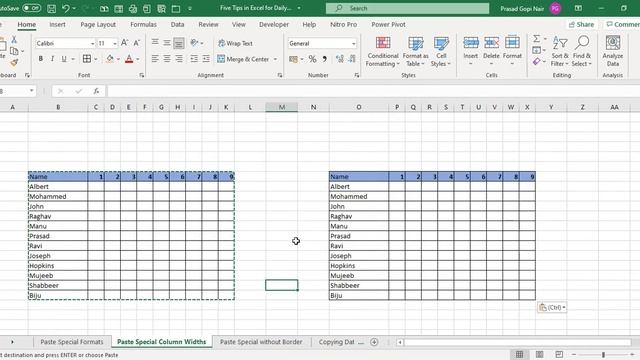Apply Italic formatting

[x=52, y=59]
